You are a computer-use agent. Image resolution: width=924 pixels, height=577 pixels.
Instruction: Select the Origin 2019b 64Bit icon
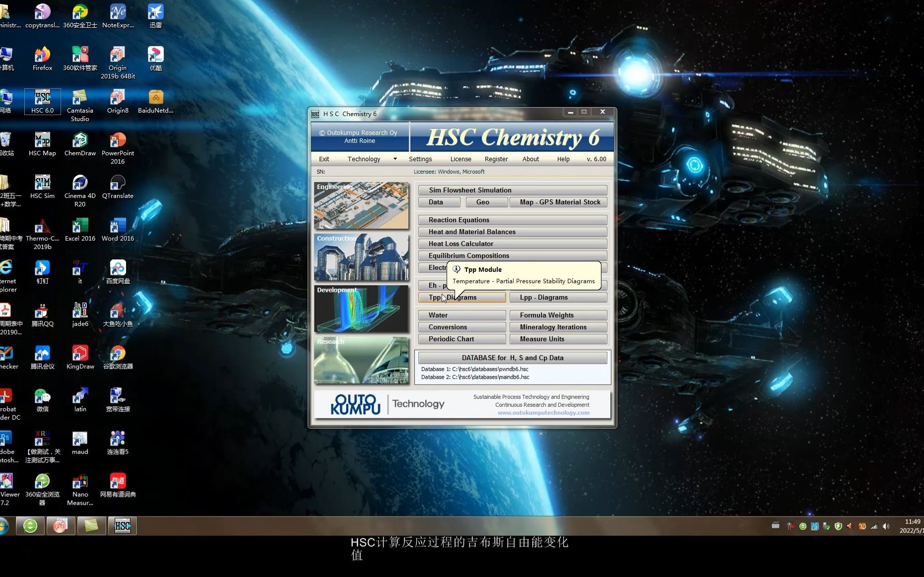118,63
